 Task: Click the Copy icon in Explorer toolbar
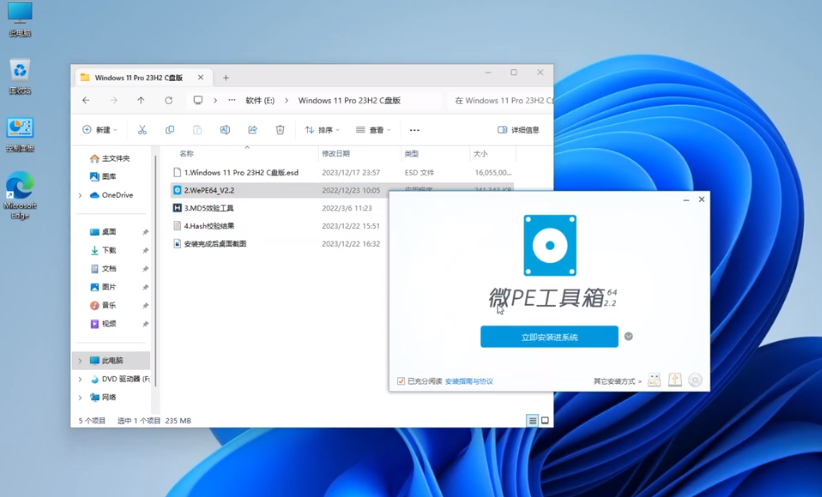(170, 130)
